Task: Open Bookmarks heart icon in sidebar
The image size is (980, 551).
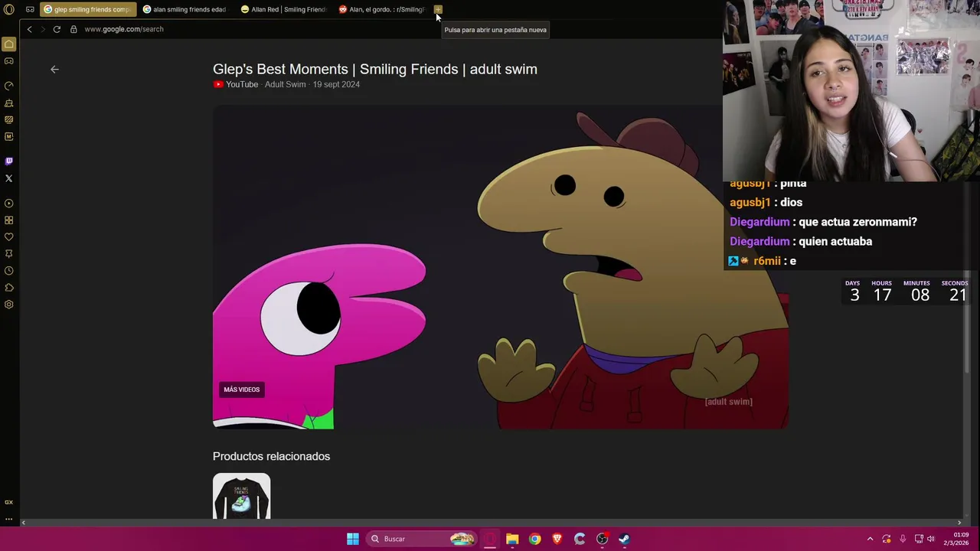Action: 9,237
